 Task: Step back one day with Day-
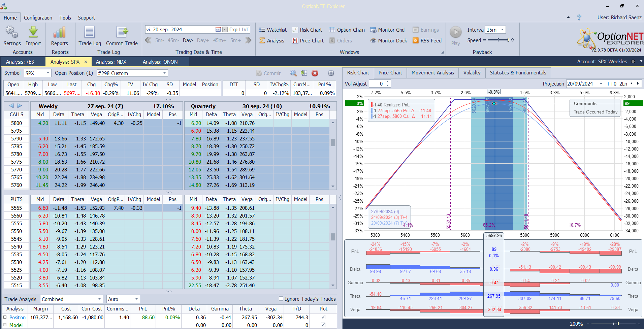(188, 40)
